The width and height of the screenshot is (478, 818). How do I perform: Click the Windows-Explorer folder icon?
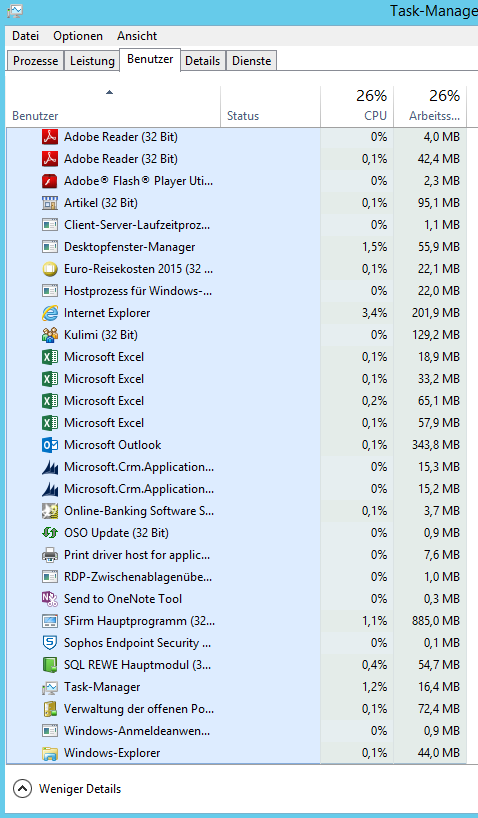(x=50, y=753)
